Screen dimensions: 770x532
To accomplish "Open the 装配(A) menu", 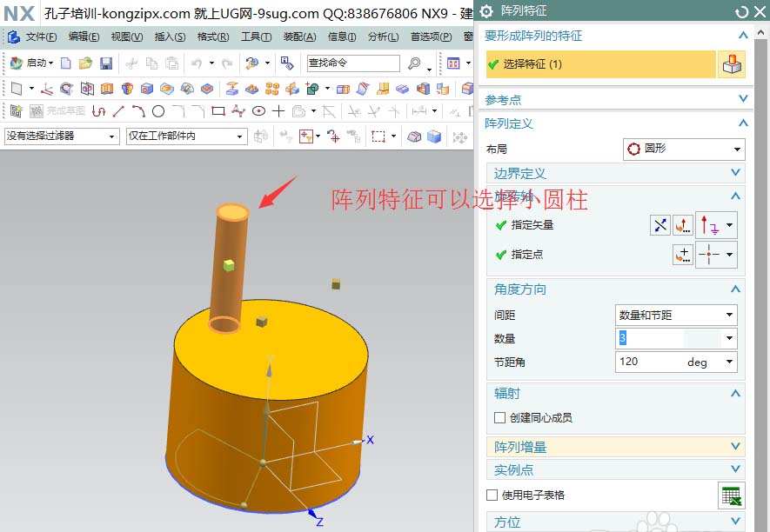I will click(299, 37).
